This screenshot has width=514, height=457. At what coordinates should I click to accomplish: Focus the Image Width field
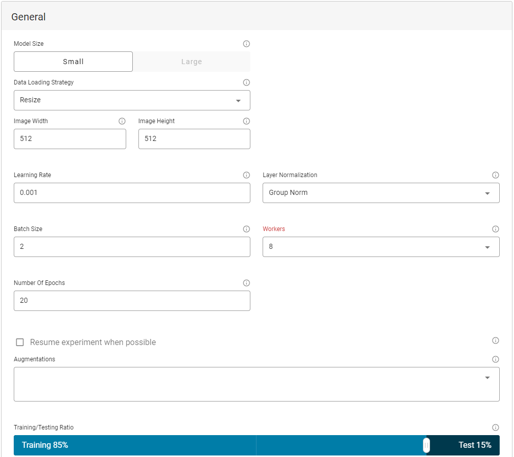pos(70,139)
